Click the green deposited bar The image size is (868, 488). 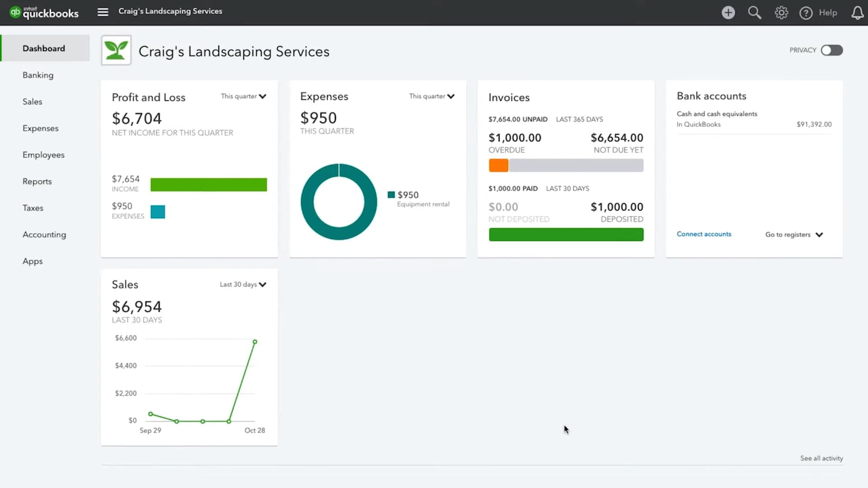566,235
